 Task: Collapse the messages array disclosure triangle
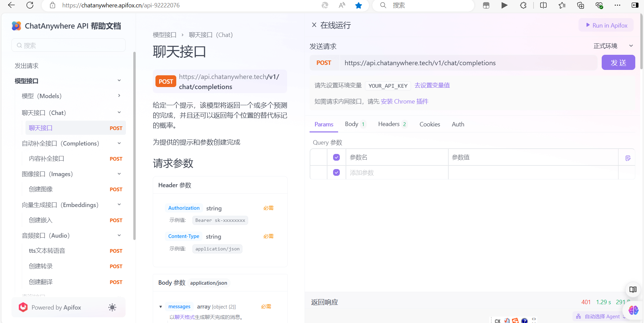[x=160, y=307]
